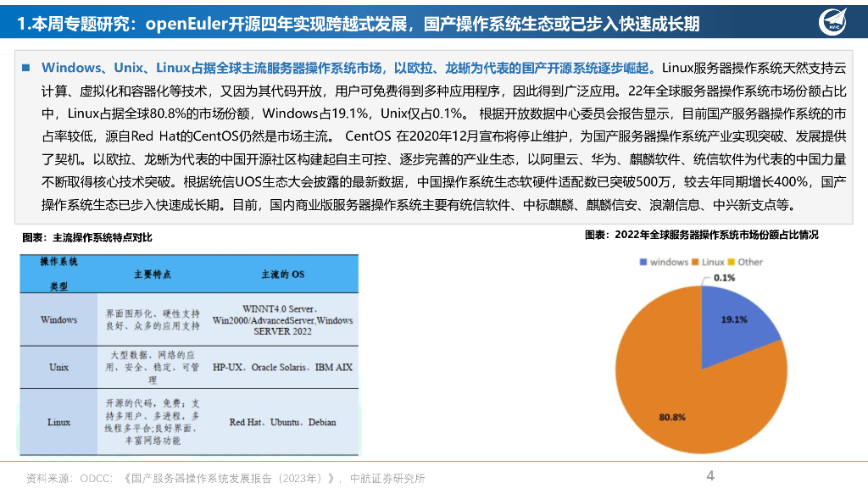Click the Windows features cell 界面图形化

(153, 319)
